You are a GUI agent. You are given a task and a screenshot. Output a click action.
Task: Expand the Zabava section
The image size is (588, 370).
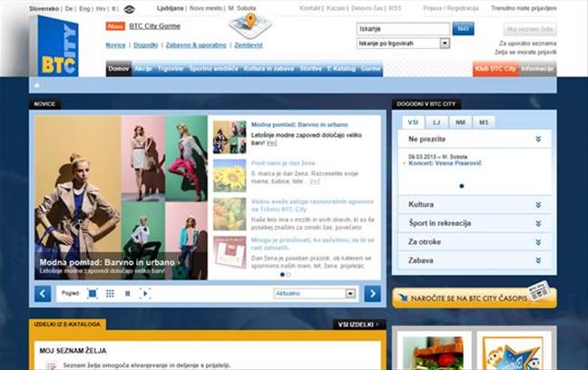tap(475, 260)
